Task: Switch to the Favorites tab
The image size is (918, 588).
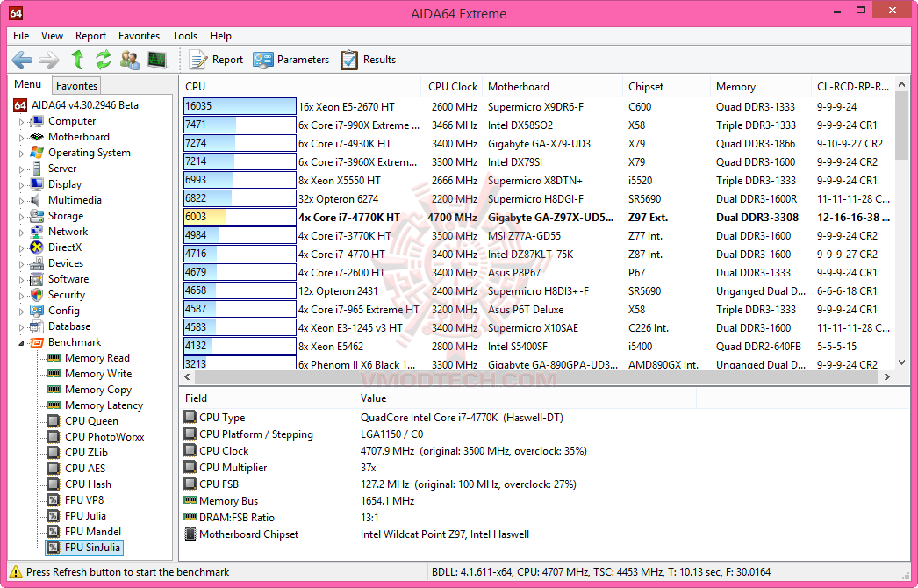Action: pos(76,85)
